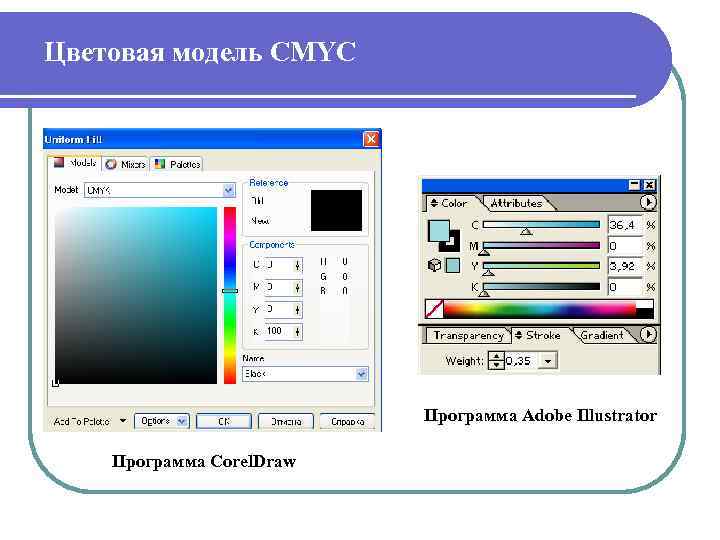Click the Y value field showing 3,92
The image size is (720, 540).
624,266
